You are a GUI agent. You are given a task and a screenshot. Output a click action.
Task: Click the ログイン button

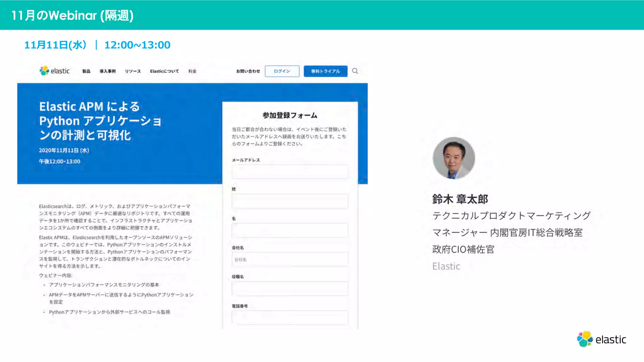282,71
